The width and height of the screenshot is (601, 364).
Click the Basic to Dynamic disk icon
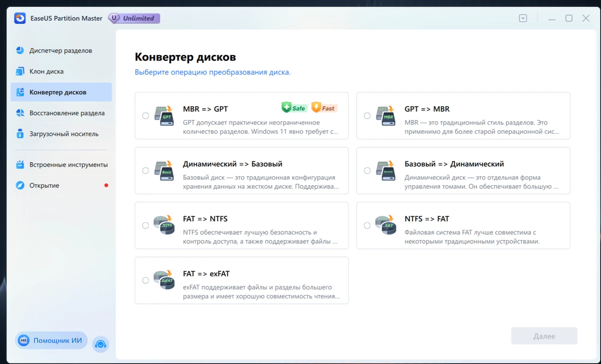(385, 171)
